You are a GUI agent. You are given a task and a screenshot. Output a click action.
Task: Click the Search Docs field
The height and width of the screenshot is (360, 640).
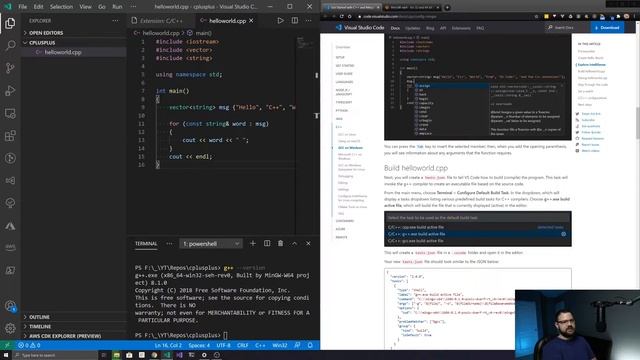[566, 28]
